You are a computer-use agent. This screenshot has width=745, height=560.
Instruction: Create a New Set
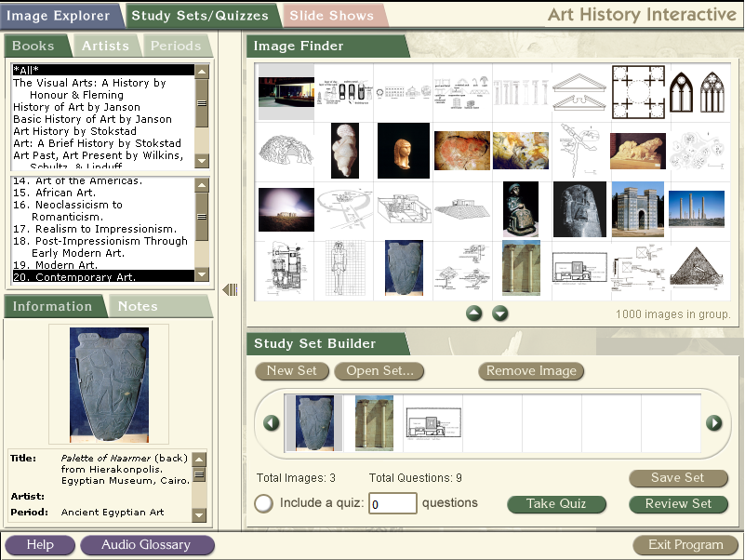(x=292, y=371)
